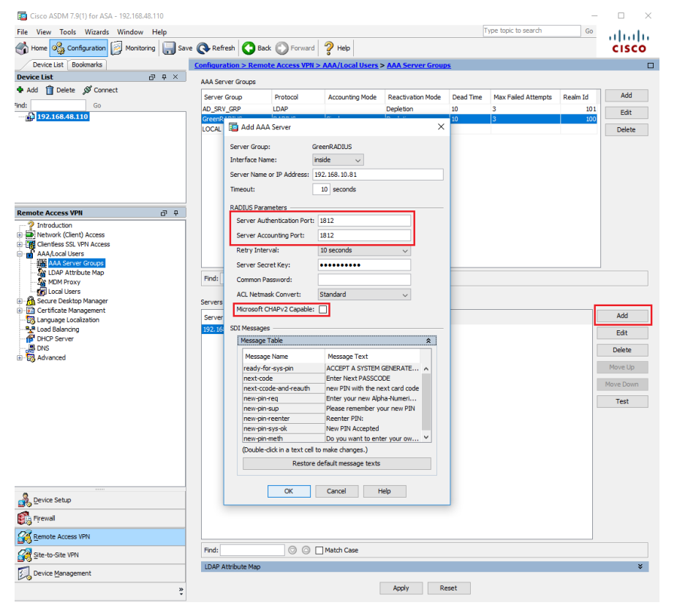Open the Configuration view
The width and height of the screenshot is (677, 616).
(x=78, y=48)
